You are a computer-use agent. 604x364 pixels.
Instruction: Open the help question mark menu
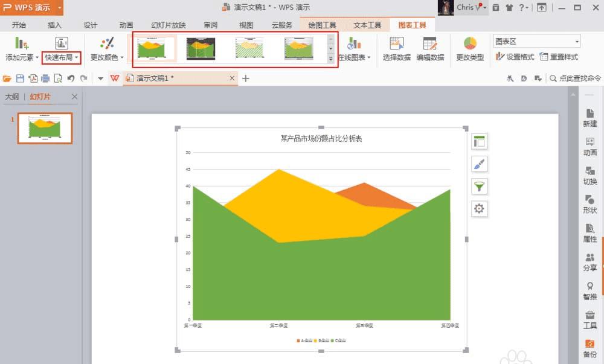(x=522, y=7)
